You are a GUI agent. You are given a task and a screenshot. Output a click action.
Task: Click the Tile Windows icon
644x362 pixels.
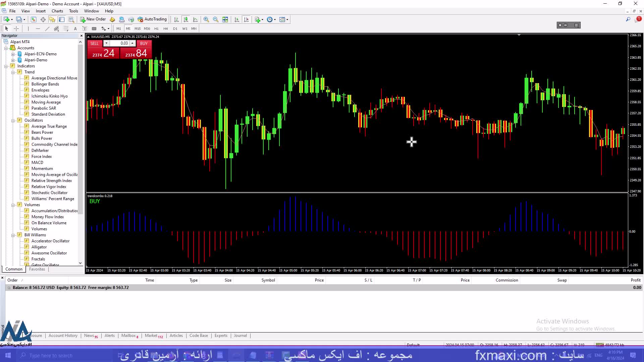coord(225,19)
